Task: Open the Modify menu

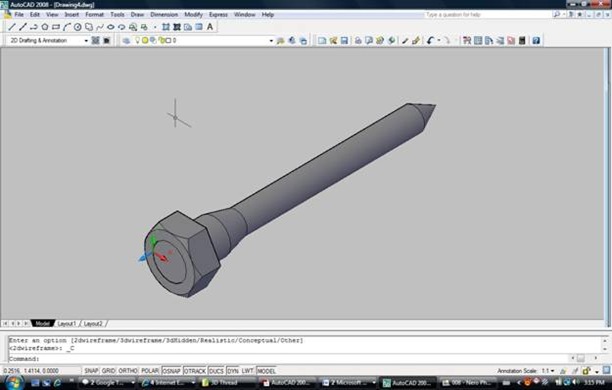Action: 193,14
